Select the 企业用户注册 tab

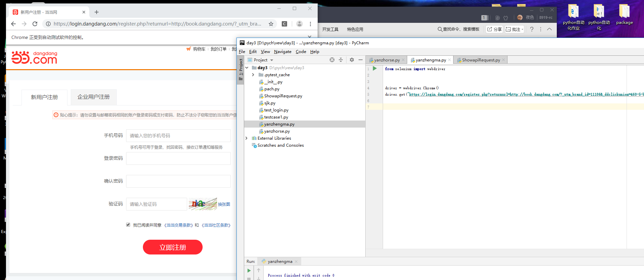94,97
